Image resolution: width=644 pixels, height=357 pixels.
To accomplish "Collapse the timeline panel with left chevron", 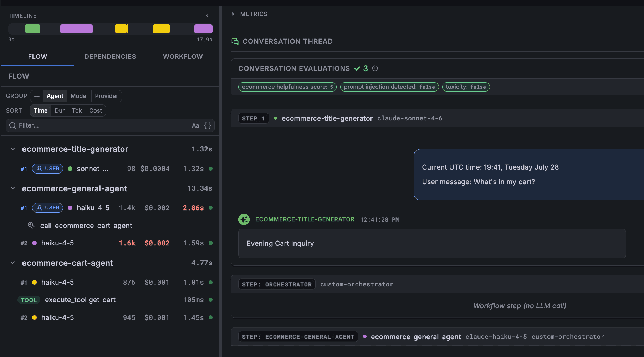I will point(207,16).
